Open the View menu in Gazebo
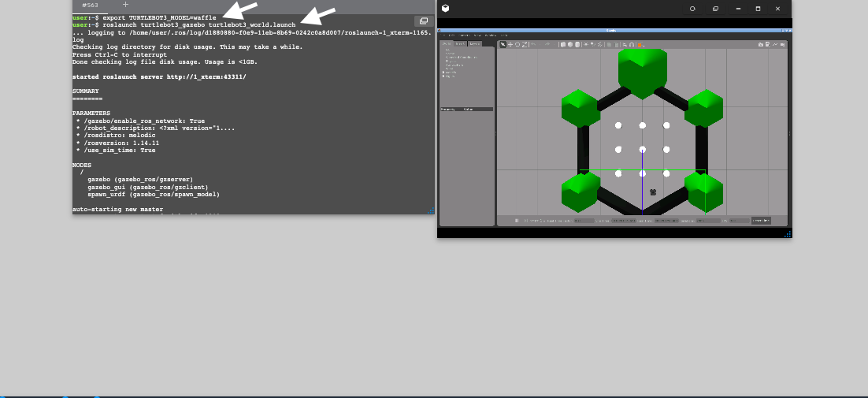The width and height of the screenshot is (868, 398). click(x=477, y=35)
